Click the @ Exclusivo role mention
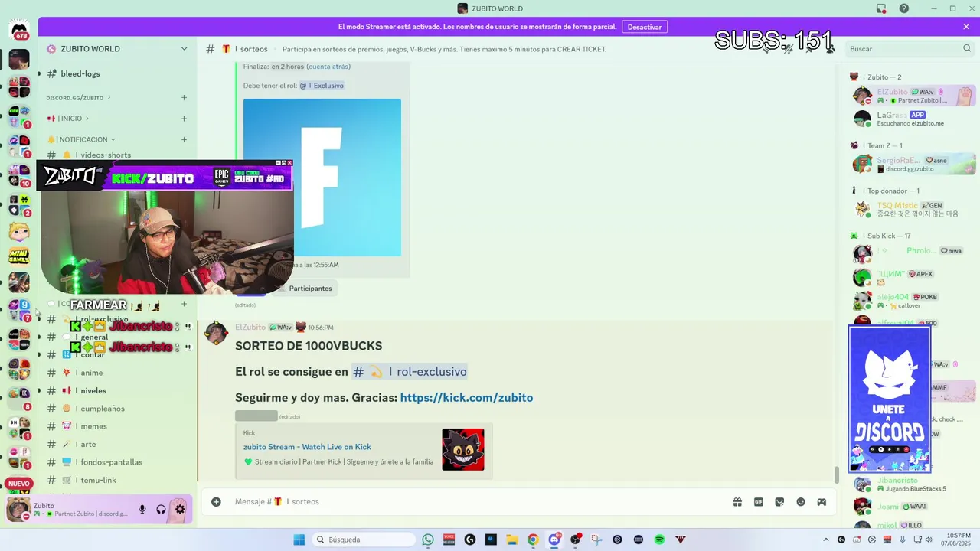980x551 pixels. coord(322,86)
